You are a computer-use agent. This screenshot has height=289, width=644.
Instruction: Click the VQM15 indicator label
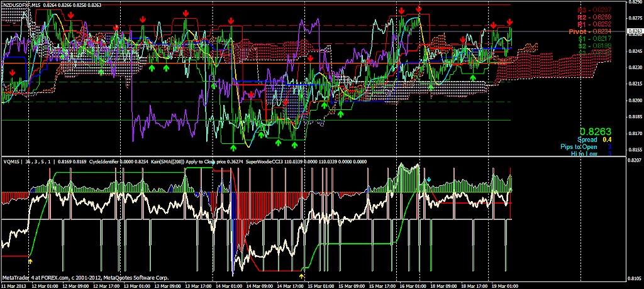(x=11, y=161)
